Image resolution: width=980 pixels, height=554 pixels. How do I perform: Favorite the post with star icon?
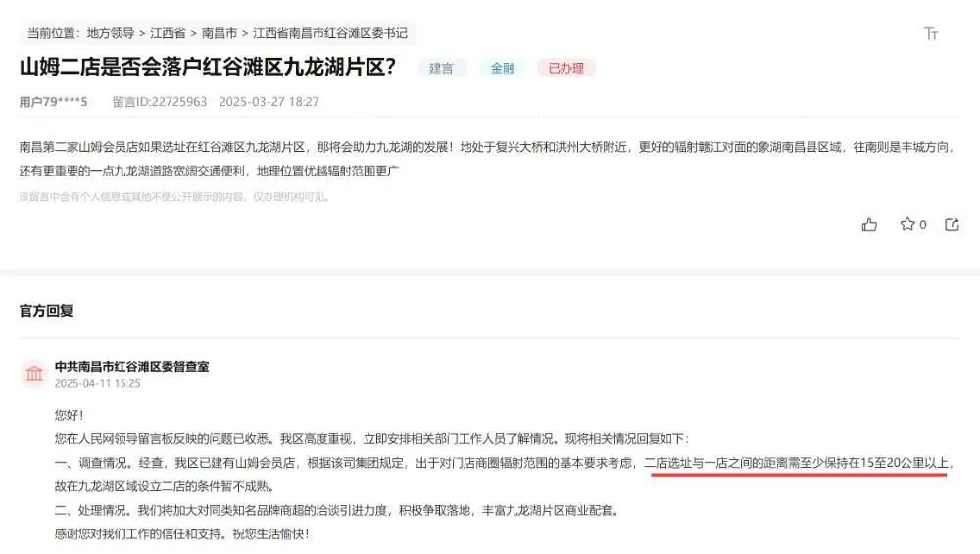coord(906,224)
